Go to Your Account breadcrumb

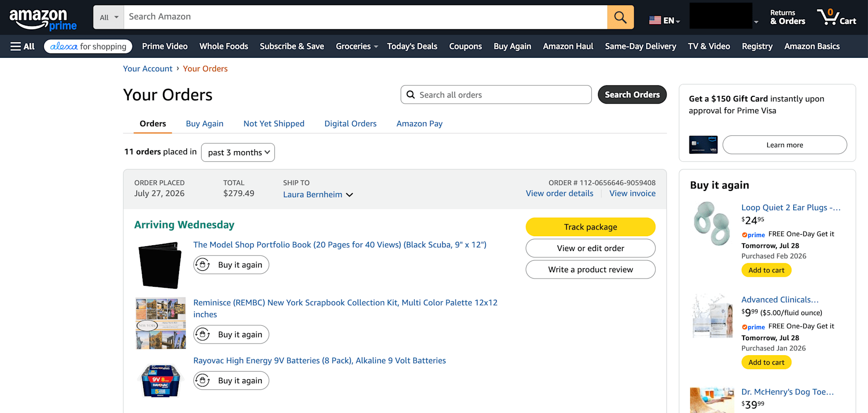(x=148, y=68)
